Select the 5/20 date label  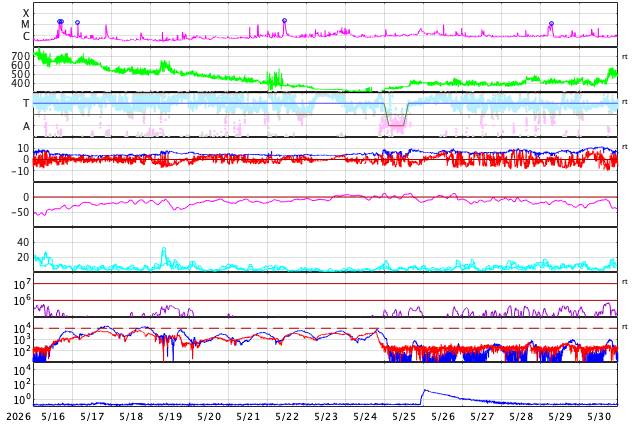[209, 417]
